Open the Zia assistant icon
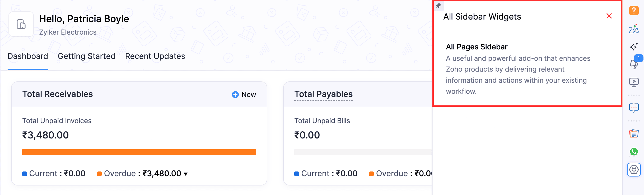 click(x=634, y=29)
